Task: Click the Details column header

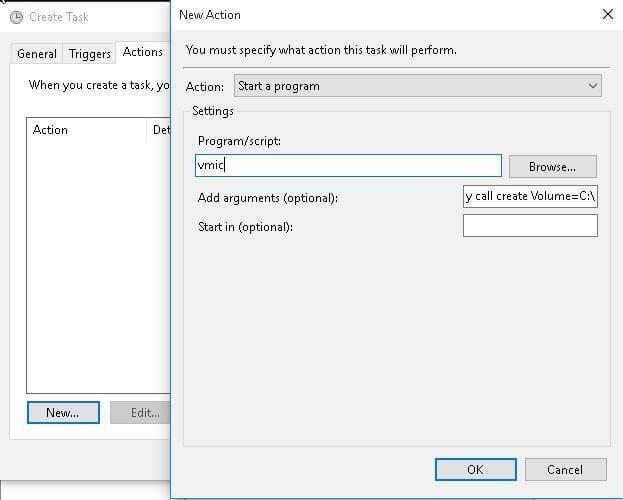Action: pyautogui.click(x=160, y=130)
